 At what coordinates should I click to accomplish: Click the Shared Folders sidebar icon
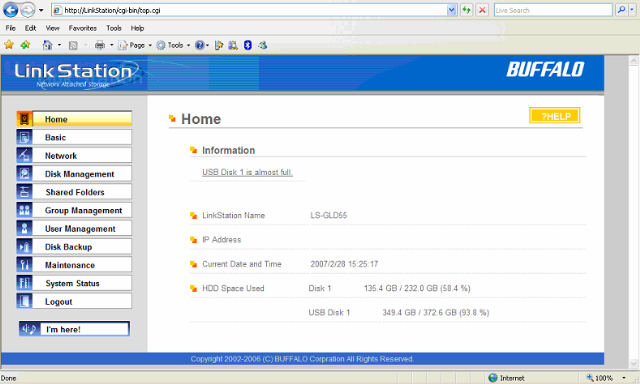click(24, 192)
